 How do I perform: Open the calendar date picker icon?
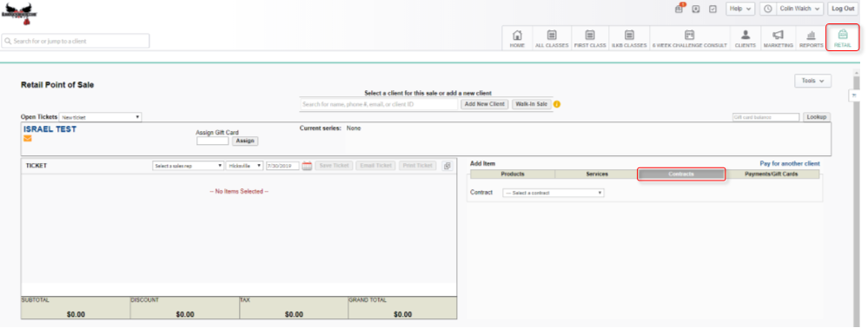click(308, 166)
